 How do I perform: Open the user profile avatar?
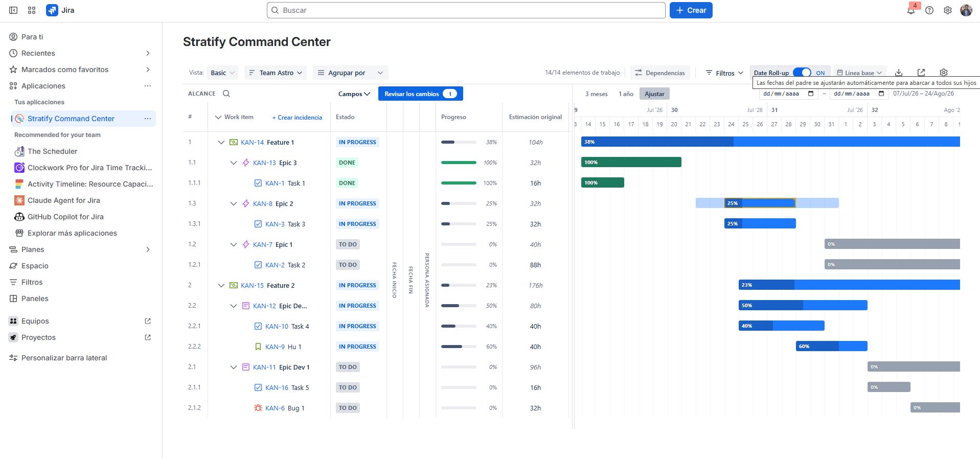pyautogui.click(x=966, y=10)
